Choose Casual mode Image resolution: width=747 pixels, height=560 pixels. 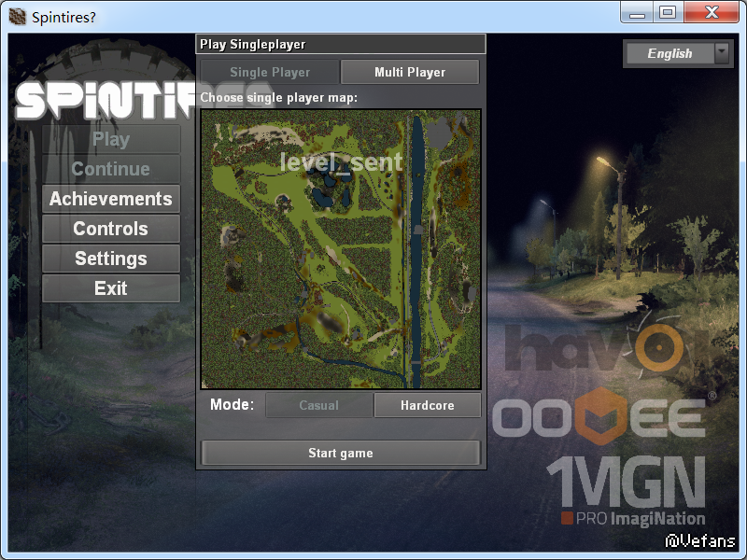[318, 405]
